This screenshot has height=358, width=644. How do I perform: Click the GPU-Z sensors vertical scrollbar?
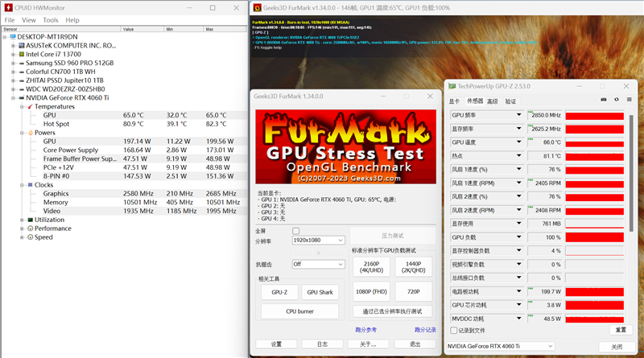click(631, 172)
